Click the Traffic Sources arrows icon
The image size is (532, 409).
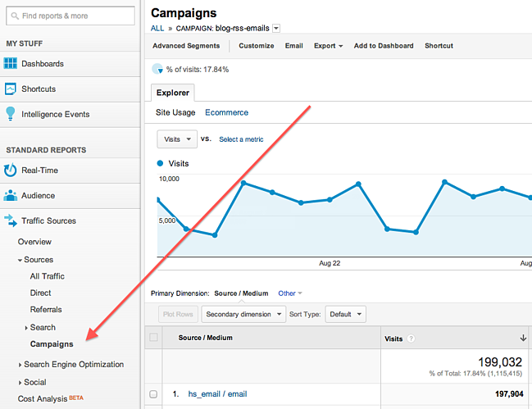point(11,220)
